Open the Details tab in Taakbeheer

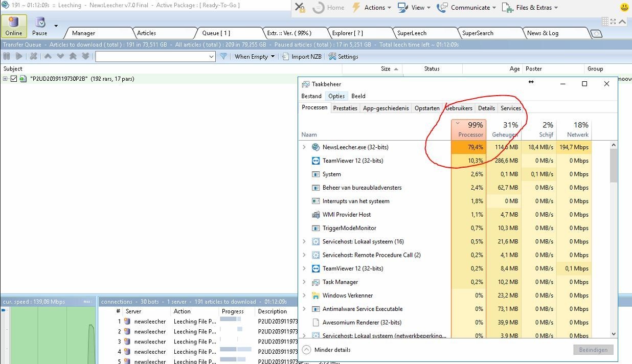(x=486, y=108)
